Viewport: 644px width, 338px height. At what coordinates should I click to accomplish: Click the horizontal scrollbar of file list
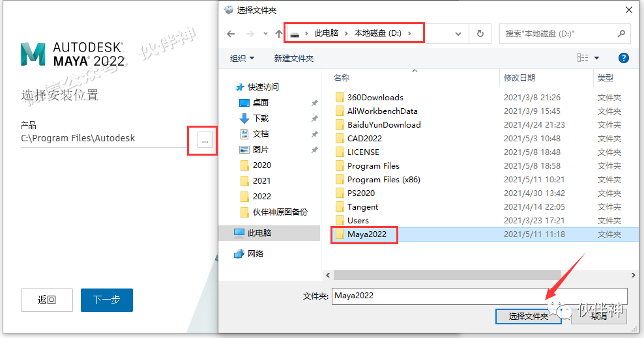coord(447,275)
